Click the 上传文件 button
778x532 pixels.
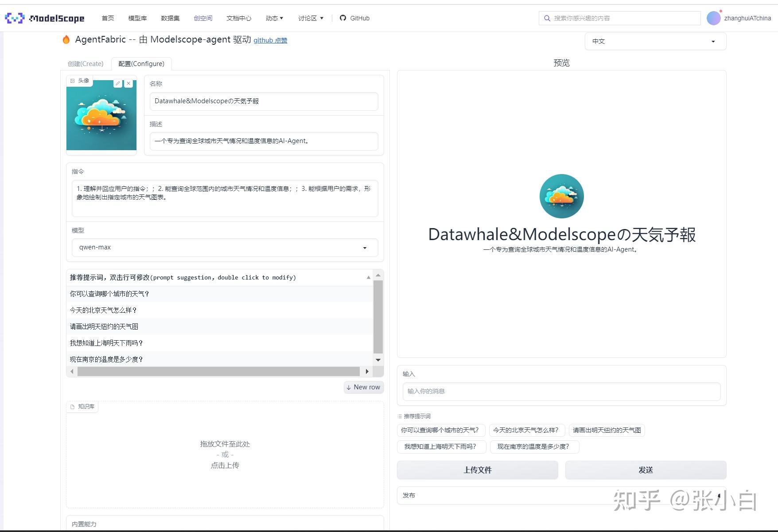[477, 470]
